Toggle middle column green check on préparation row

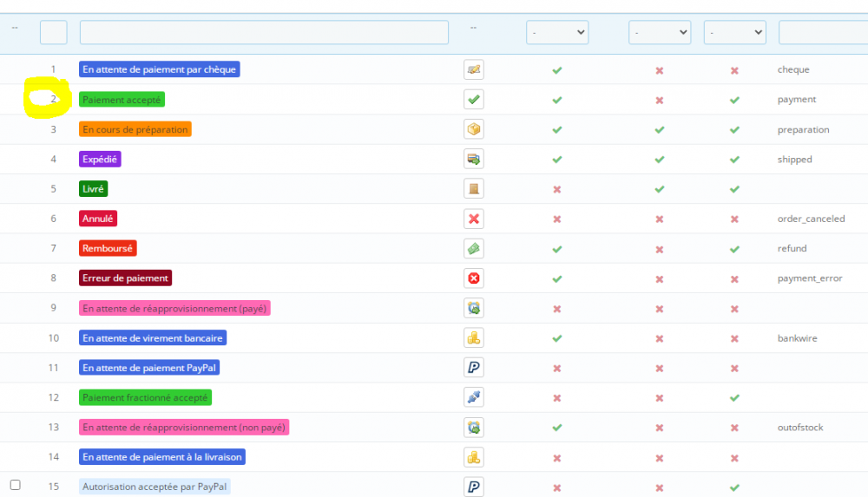click(660, 129)
